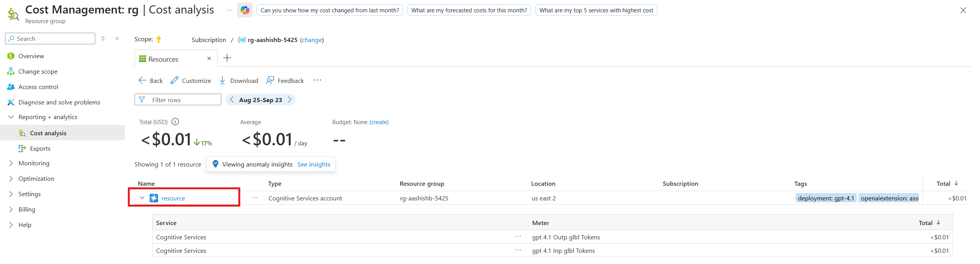Click inside the sidebar Search box
The height and width of the screenshot is (264, 980).
[50, 38]
